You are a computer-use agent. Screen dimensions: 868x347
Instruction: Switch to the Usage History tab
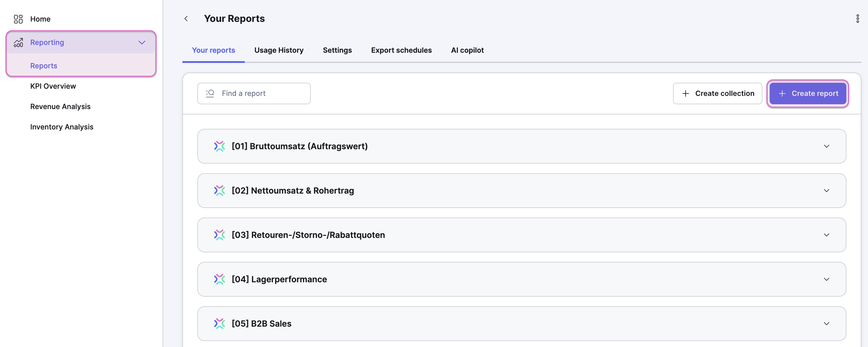tap(279, 50)
